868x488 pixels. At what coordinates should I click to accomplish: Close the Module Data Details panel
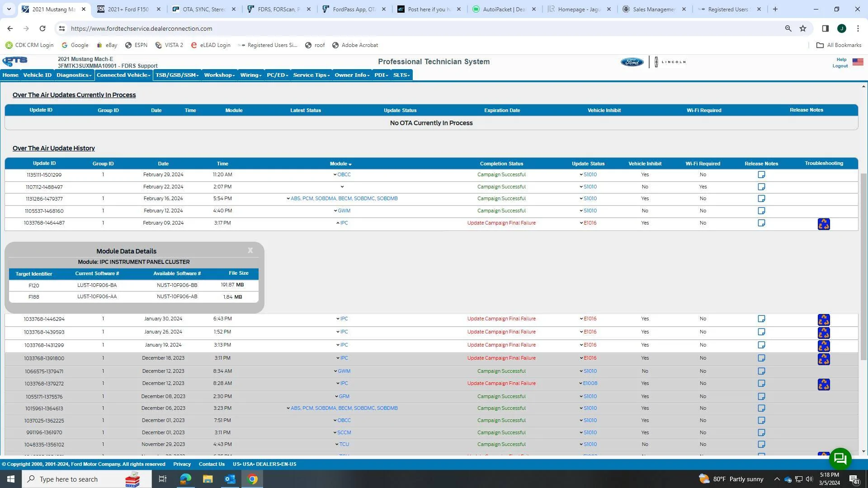pyautogui.click(x=250, y=250)
